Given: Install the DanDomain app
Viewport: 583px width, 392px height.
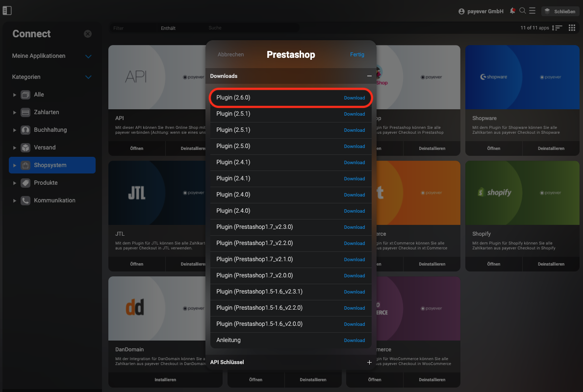Looking at the screenshot, I should pos(165,380).
